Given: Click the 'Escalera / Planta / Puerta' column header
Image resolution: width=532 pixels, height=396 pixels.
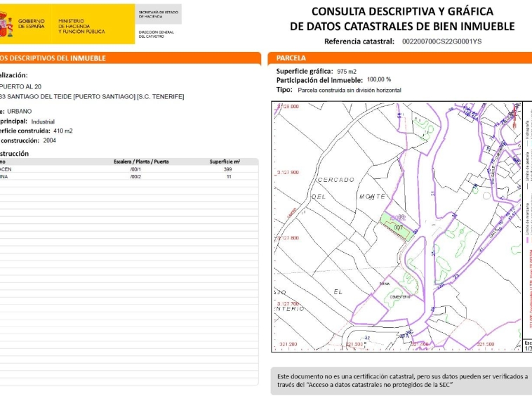Looking at the screenshot, I should coord(141,161).
